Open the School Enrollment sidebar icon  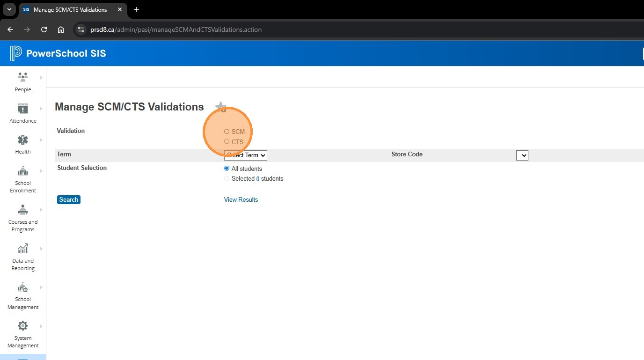click(x=22, y=171)
